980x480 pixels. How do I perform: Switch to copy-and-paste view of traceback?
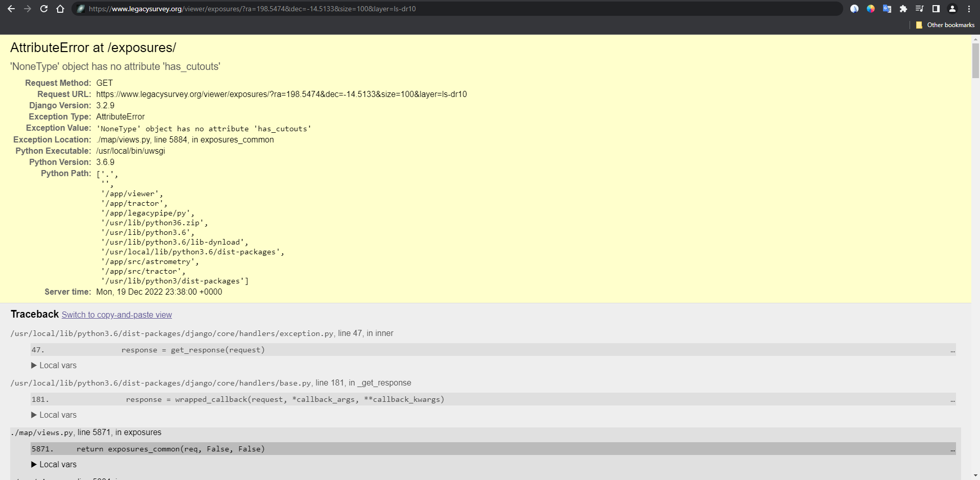coord(116,315)
